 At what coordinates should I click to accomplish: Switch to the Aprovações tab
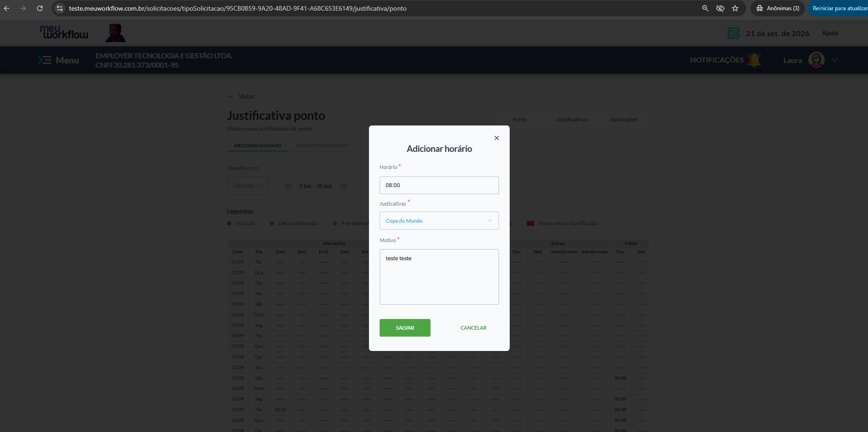[x=624, y=119]
